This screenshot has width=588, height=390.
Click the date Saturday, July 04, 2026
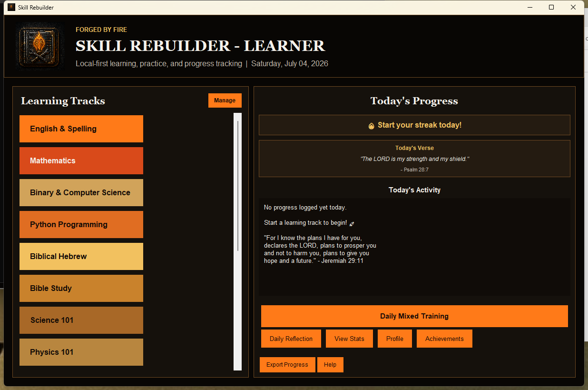pyautogui.click(x=290, y=63)
